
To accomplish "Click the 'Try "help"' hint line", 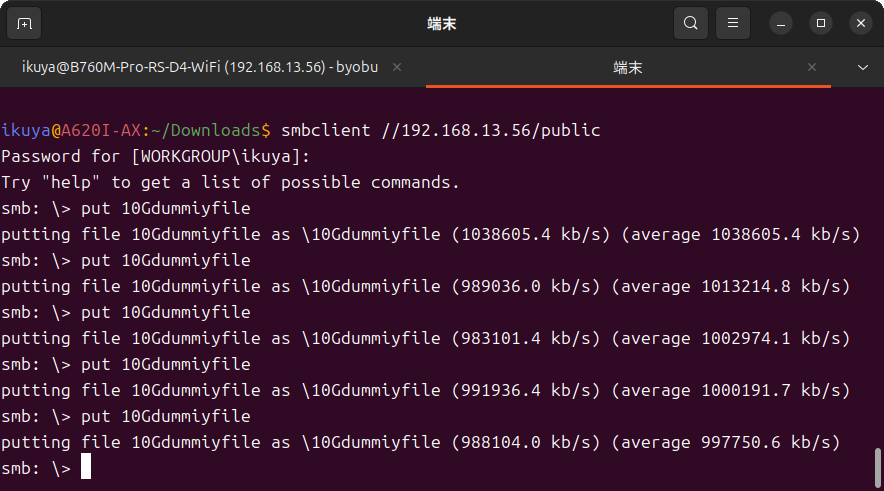I will coord(231,182).
